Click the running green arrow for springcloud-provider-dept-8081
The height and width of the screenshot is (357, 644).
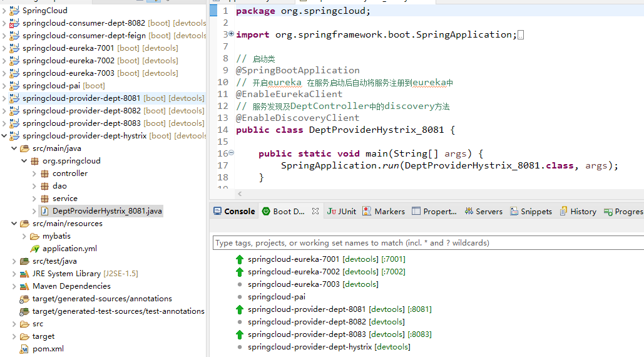240,309
